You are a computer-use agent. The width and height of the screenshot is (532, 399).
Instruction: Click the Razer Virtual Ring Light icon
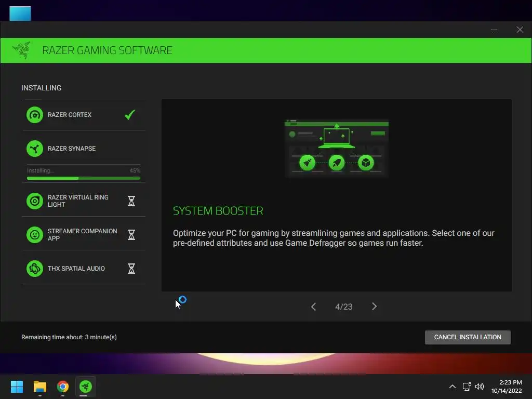tap(35, 201)
